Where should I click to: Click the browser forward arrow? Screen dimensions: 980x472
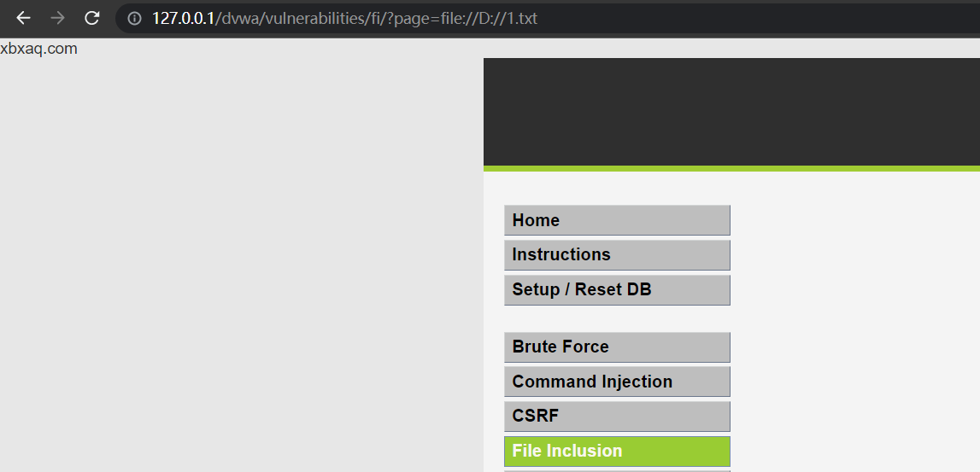[57, 18]
